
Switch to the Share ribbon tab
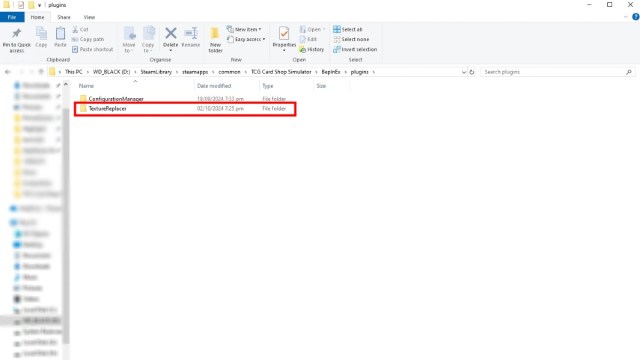coord(64,17)
